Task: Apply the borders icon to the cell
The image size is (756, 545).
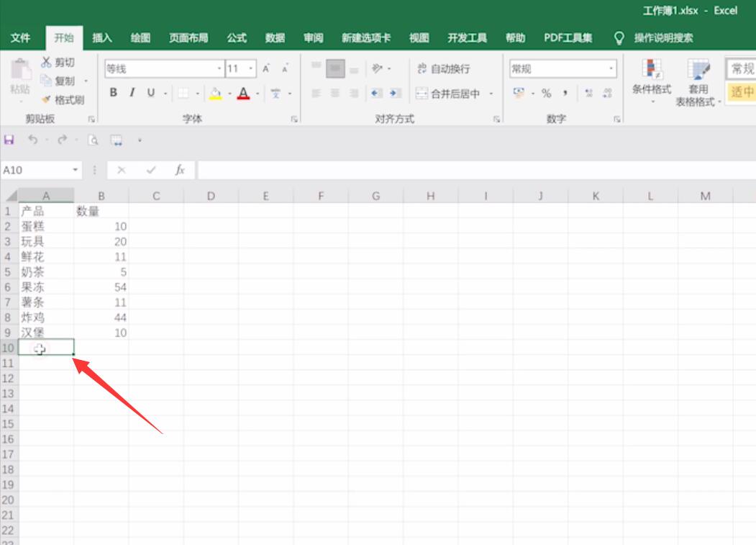Action: (x=183, y=93)
